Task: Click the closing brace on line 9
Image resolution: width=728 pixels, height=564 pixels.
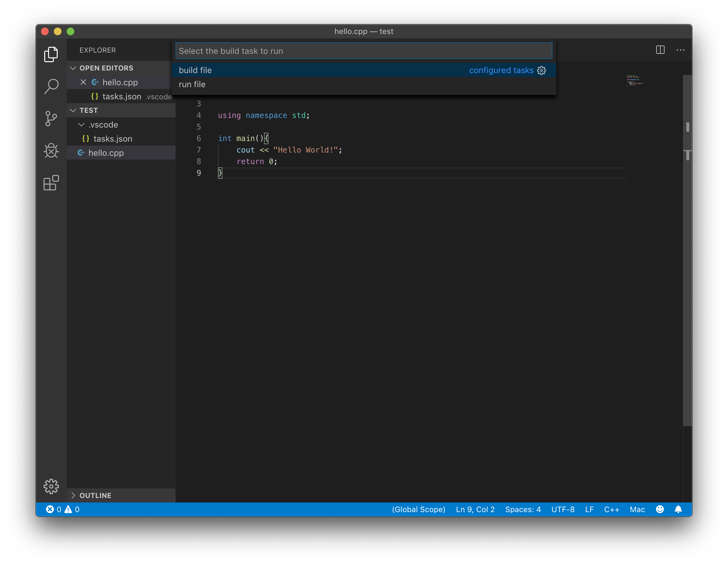Action: tap(220, 173)
